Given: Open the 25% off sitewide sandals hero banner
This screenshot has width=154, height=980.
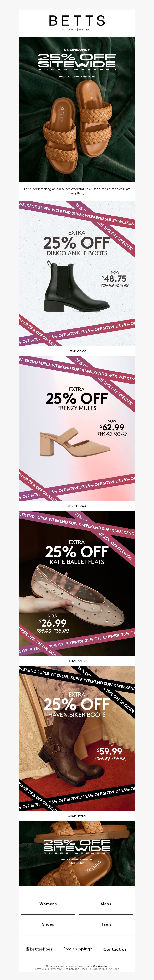Looking at the screenshot, I should point(77,109).
